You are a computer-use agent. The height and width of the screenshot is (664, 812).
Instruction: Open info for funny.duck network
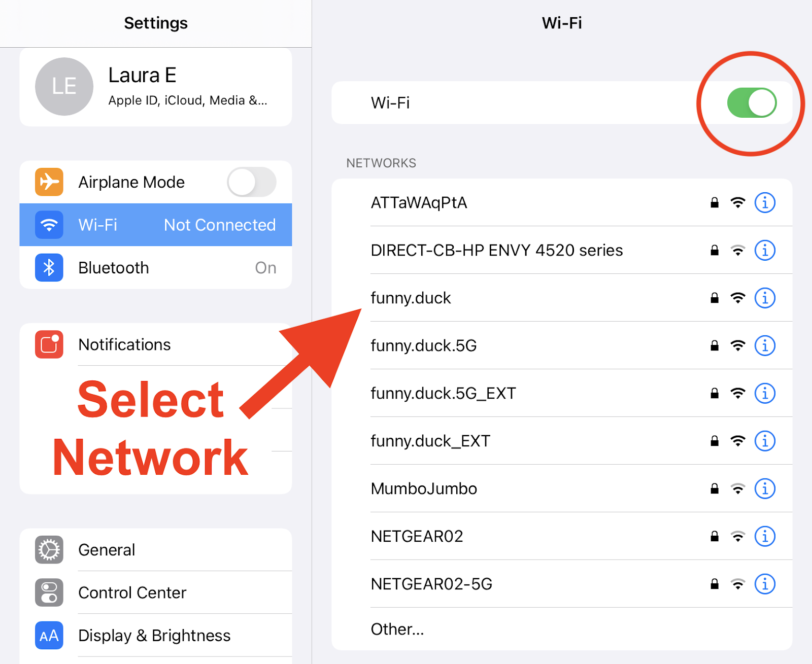click(764, 298)
